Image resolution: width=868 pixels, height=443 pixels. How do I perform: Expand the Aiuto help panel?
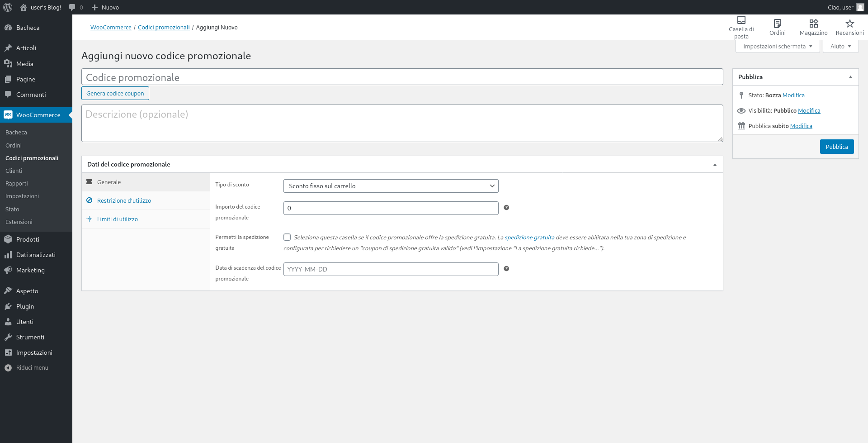tap(840, 46)
